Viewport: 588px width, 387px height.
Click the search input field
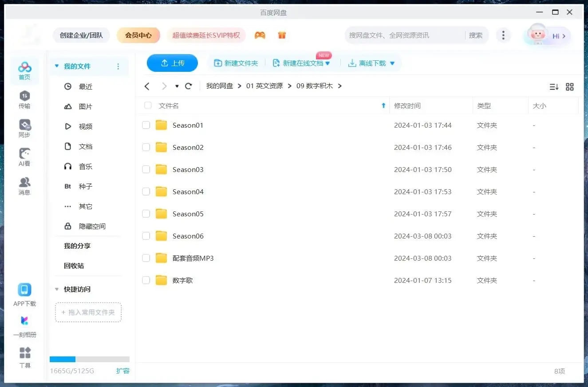[x=404, y=35]
